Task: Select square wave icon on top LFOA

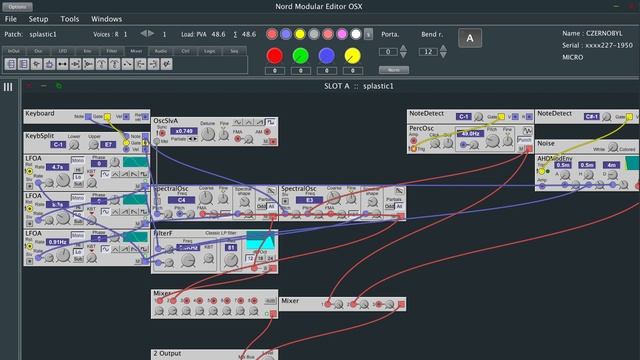Action: click(x=144, y=174)
